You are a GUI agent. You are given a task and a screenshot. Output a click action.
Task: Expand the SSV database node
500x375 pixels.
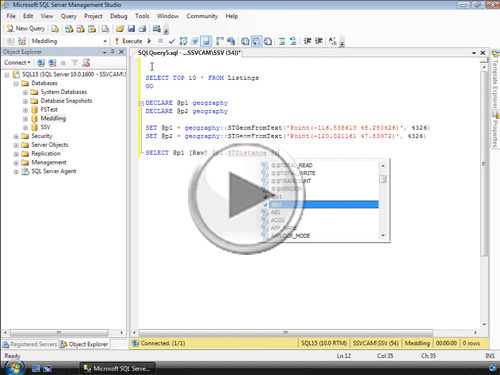point(25,127)
